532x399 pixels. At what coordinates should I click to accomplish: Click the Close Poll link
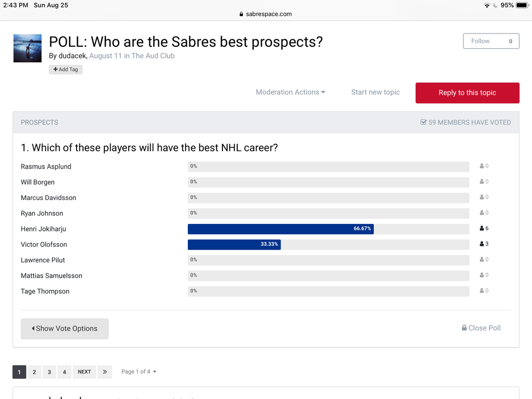pyautogui.click(x=481, y=328)
